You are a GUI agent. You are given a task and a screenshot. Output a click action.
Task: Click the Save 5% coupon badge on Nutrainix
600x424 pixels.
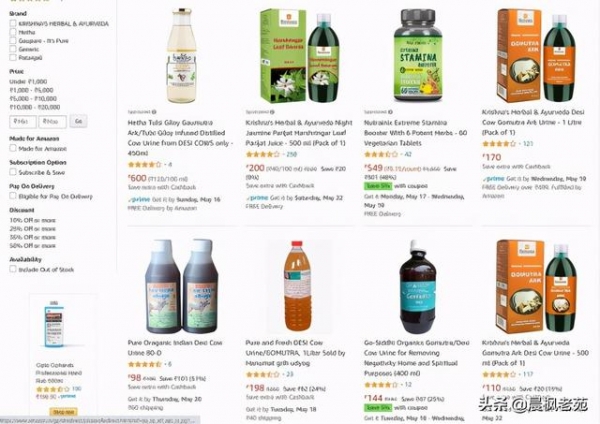click(378, 186)
